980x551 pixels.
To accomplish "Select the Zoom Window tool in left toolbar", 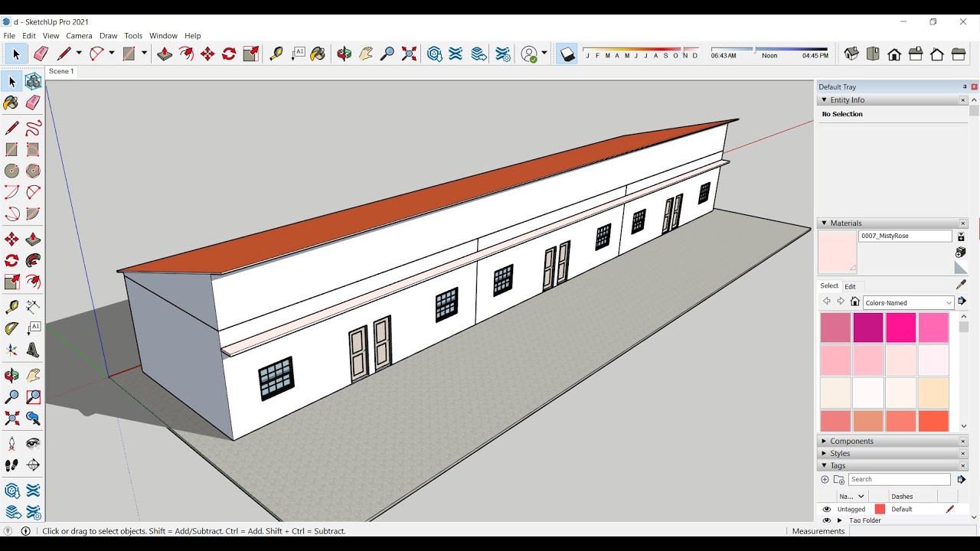I will 33,397.
